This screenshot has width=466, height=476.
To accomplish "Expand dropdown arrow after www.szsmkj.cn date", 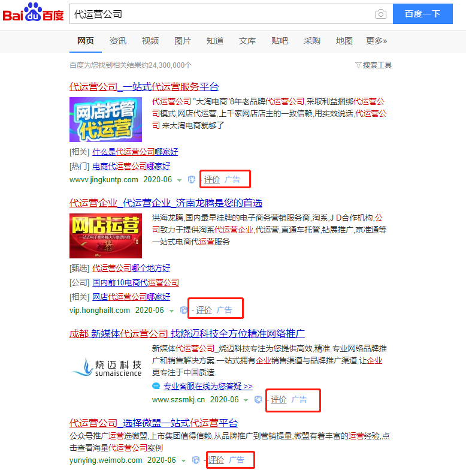I will point(246,400).
